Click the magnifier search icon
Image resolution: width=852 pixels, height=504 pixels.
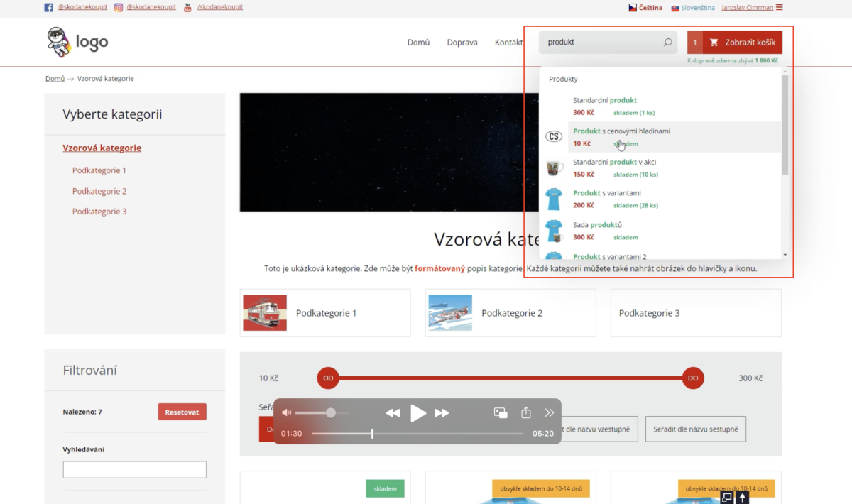667,43
